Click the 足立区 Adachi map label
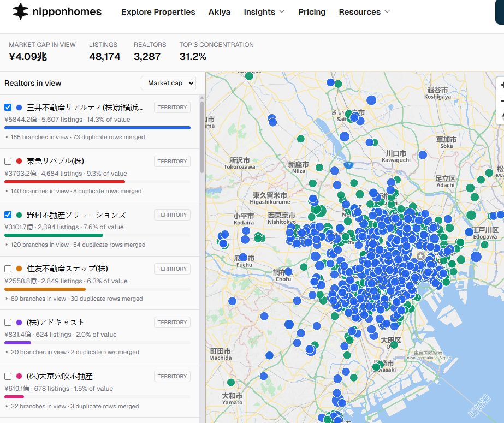The image size is (504, 423). click(445, 181)
